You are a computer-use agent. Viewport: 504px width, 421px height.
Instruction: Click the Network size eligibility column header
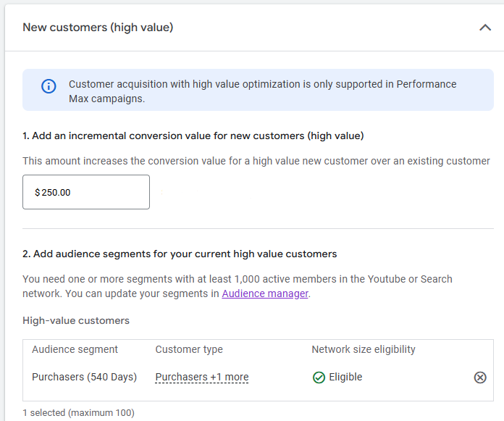(364, 349)
